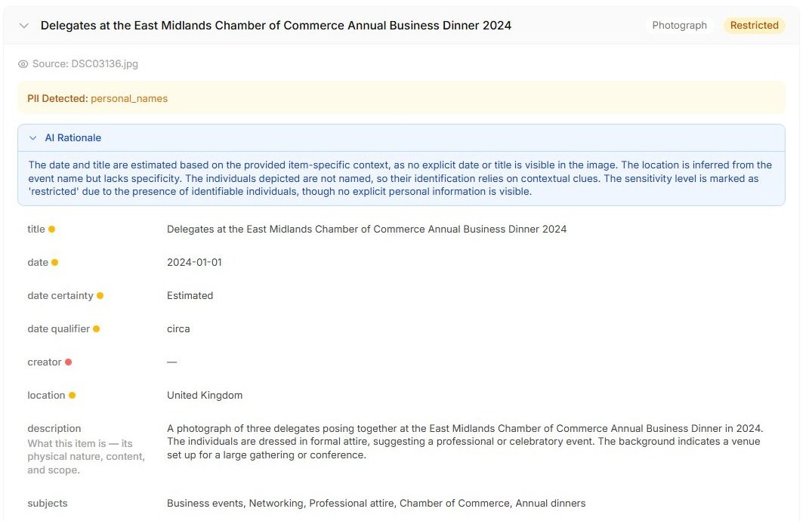812x521 pixels.
Task: Select the date value 2024-01-01
Action: pyautogui.click(x=194, y=263)
